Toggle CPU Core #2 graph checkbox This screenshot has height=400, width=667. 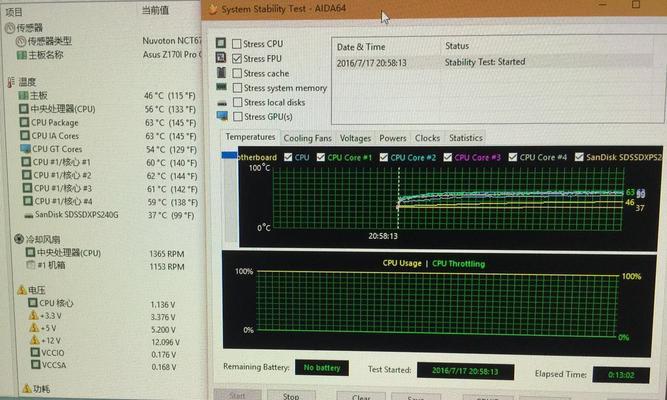[384, 157]
